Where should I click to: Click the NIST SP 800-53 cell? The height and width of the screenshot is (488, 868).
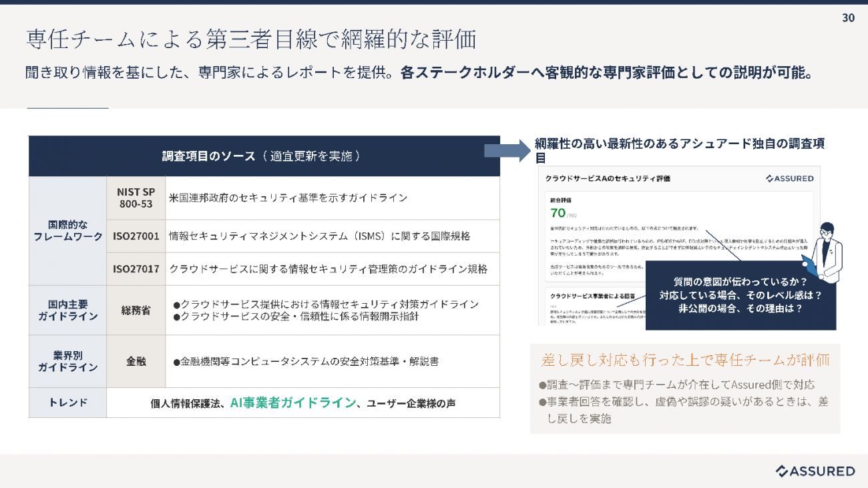click(x=136, y=198)
